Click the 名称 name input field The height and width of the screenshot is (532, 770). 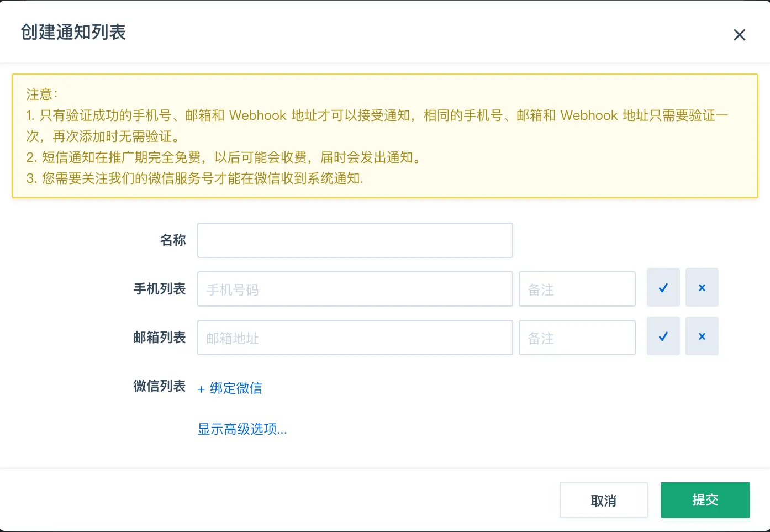(x=355, y=240)
